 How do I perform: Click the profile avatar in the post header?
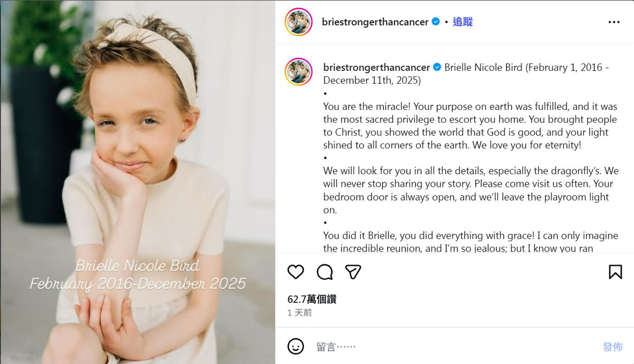[298, 22]
